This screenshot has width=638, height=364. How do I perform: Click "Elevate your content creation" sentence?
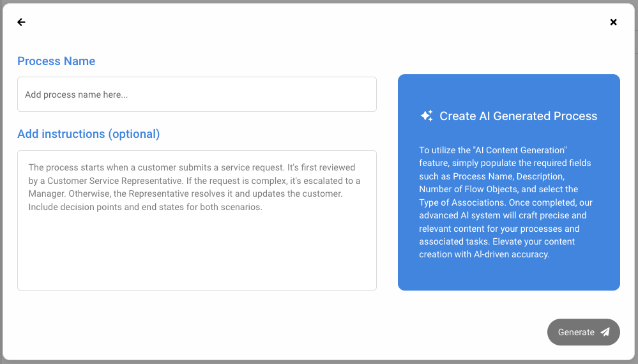coord(497,248)
